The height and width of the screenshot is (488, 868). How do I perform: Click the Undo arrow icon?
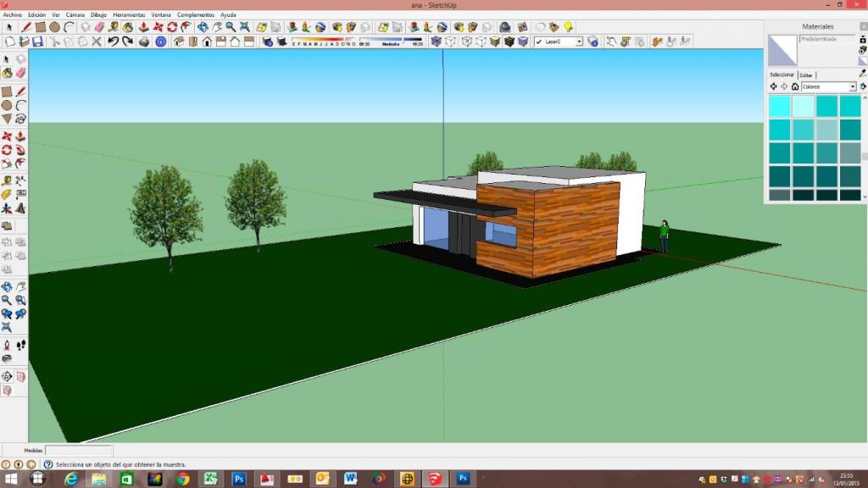(113, 41)
